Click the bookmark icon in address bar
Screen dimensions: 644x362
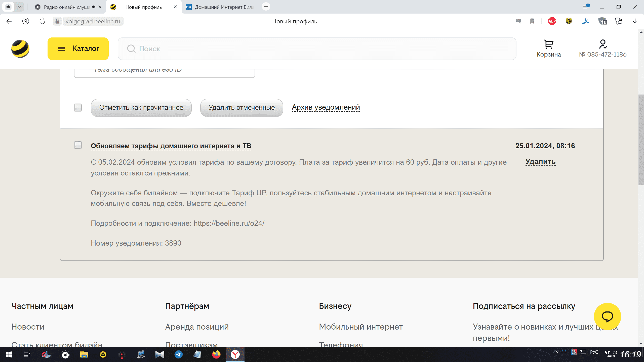(532, 21)
